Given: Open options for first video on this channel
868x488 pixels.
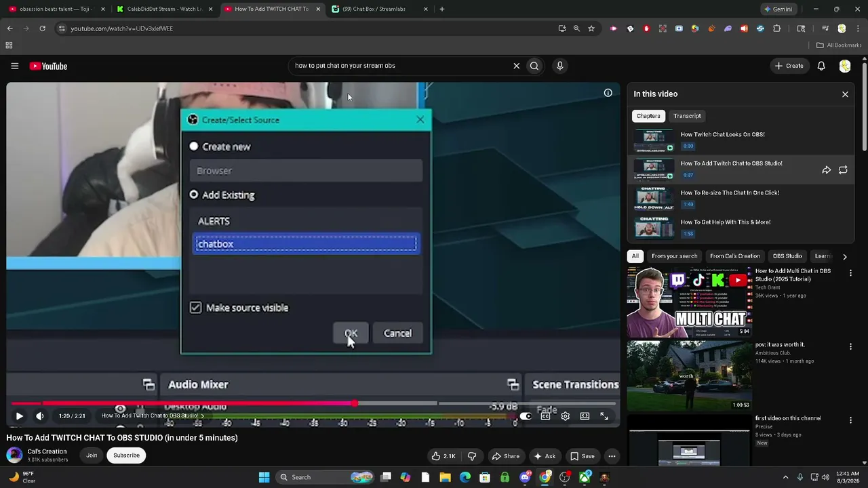Looking at the screenshot, I should pos(850,420).
